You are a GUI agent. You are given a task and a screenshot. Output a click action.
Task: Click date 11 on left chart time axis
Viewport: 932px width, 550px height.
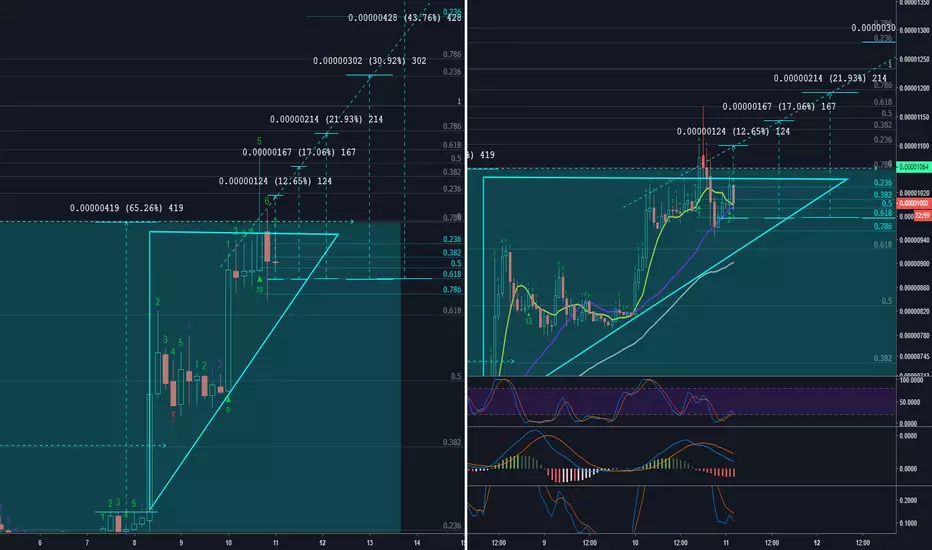click(x=276, y=543)
